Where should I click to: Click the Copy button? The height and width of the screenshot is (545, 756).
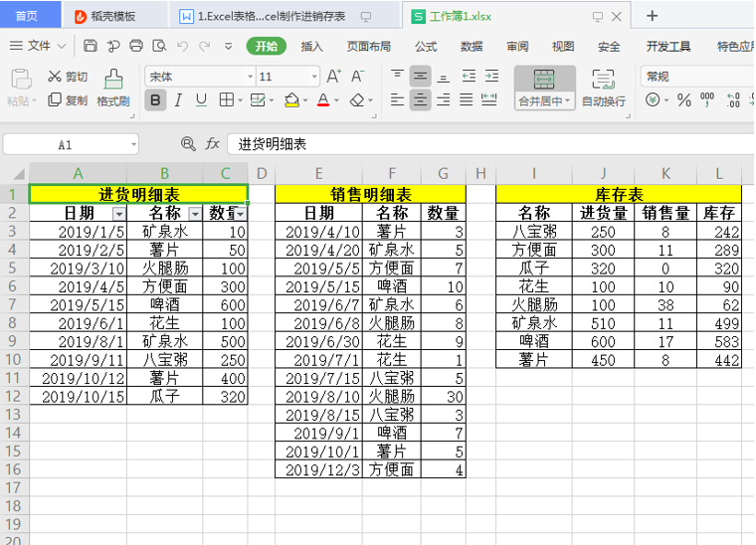tap(68, 100)
